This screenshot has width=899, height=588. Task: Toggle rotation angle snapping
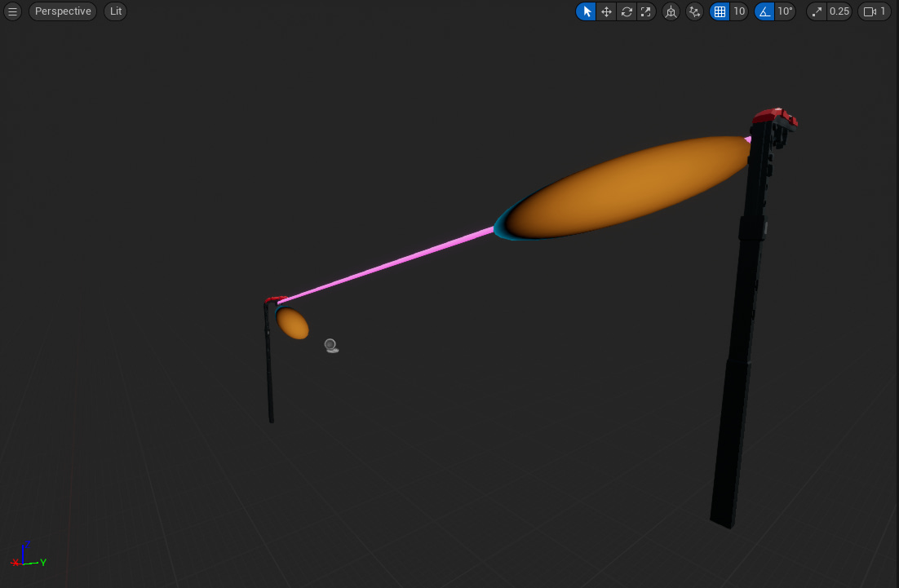point(764,11)
